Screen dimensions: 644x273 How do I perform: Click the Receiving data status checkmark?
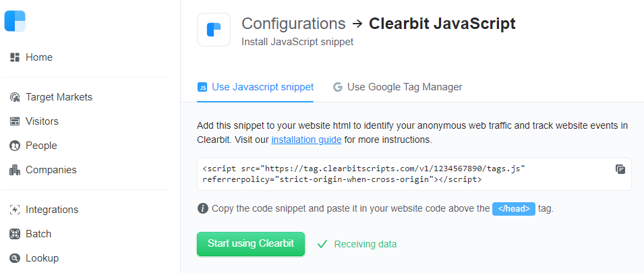[x=322, y=244]
